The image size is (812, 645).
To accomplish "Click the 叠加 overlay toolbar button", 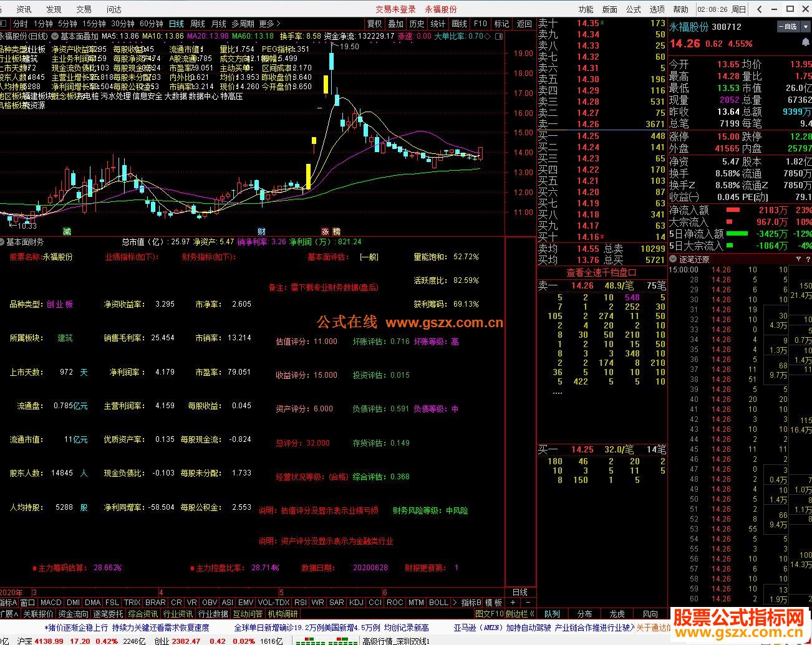I will [395, 24].
